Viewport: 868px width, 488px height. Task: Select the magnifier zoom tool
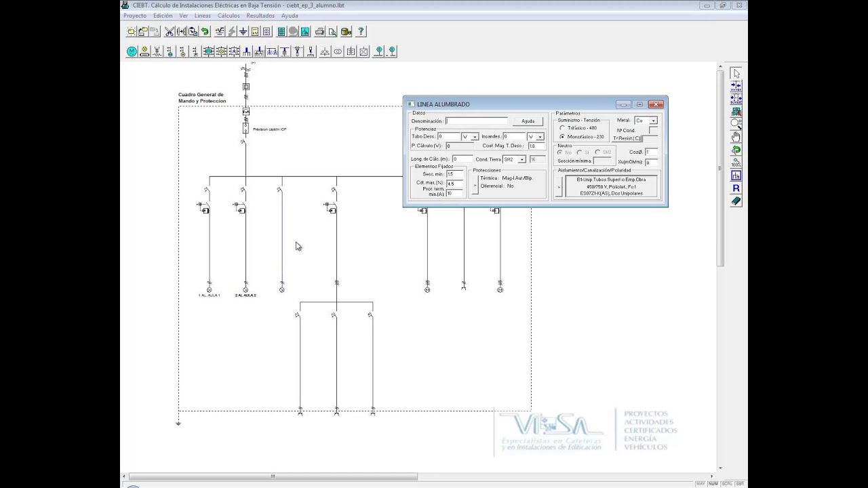pyautogui.click(x=736, y=124)
